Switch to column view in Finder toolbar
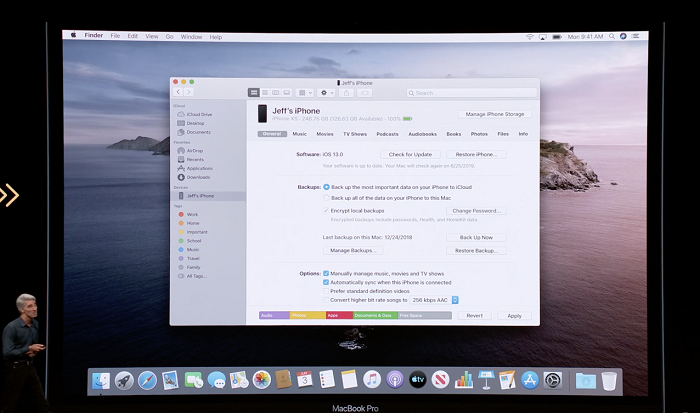Image resolution: width=700 pixels, height=413 pixels. tap(275, 92)
